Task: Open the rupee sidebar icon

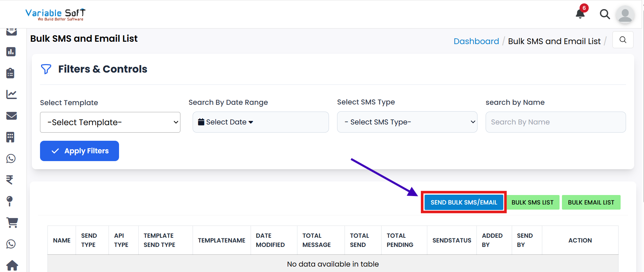Action: pyautogui.click(x=10, y=179)
